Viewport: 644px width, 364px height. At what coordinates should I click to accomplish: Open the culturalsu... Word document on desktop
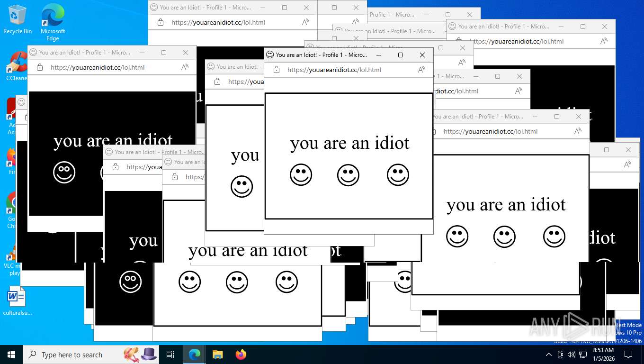point(17,301)
